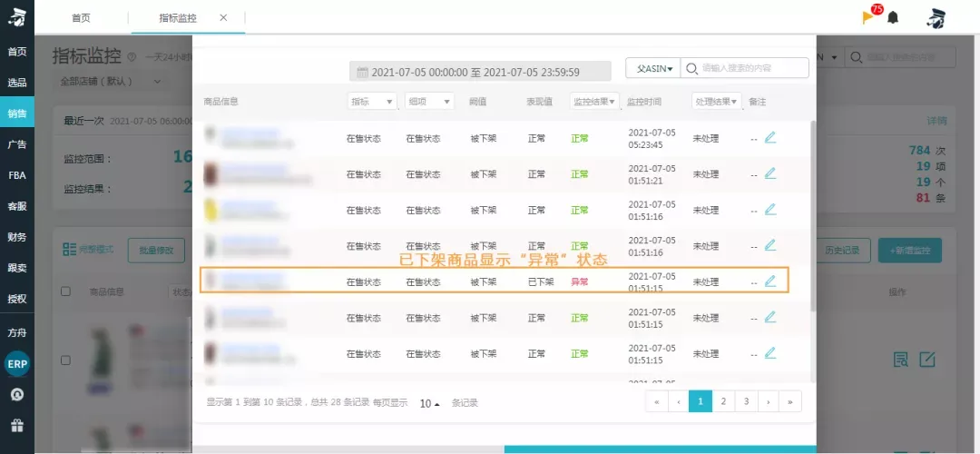Image resolution: width=980 pixels, height=454 pixels.
Task: Click the magnifier icon in the modal search box
Action: click(691, 68)
